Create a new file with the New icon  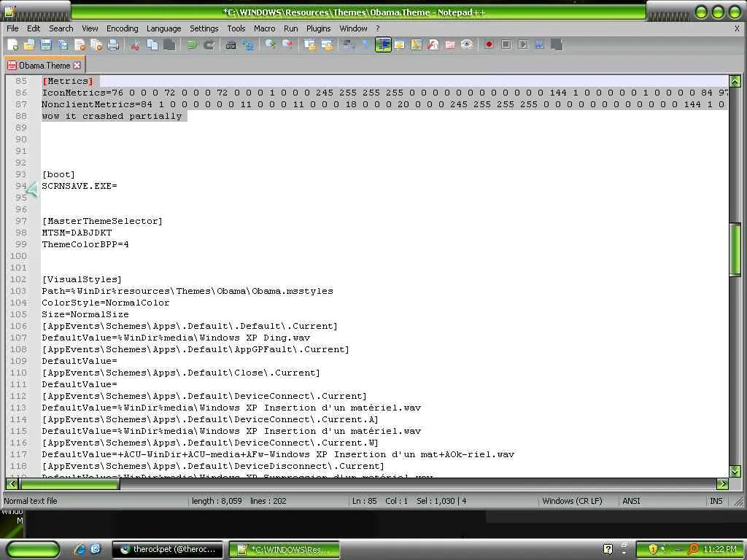click(12, 44)
